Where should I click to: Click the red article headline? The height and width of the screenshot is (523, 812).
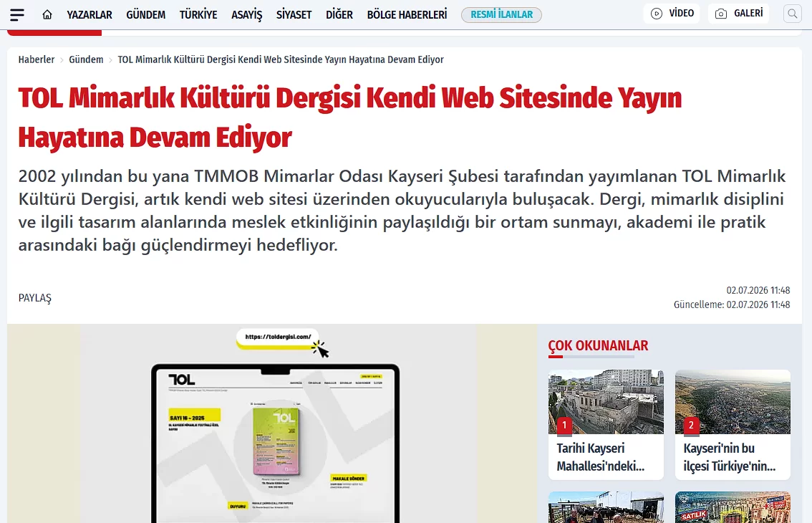tap(350, 117)
